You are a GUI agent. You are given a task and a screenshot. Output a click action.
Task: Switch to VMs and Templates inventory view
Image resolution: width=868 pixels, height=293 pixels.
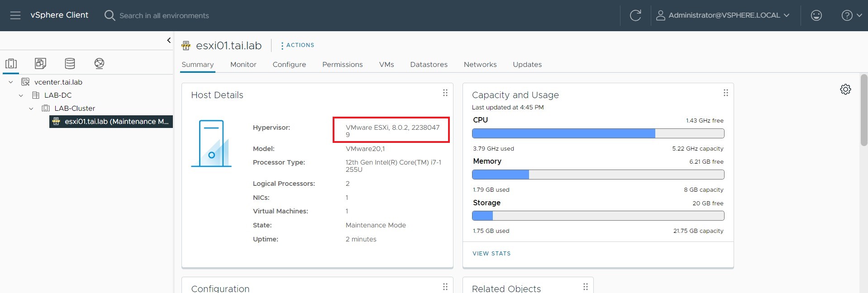click(x=40, y=63)
